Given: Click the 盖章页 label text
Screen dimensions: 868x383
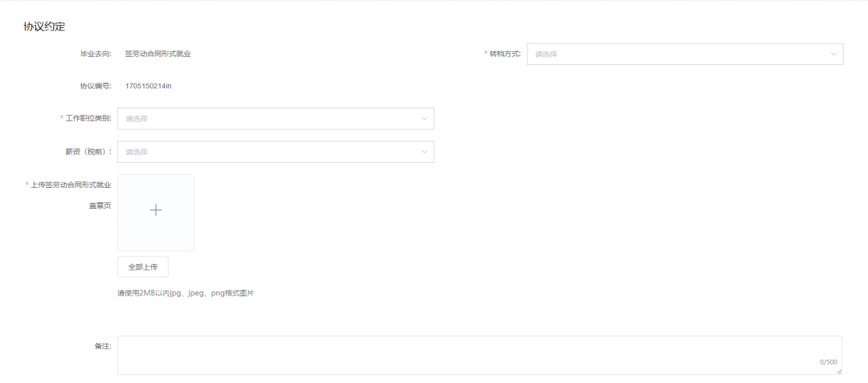Looking at the screenshot, I should click(100, 206).
